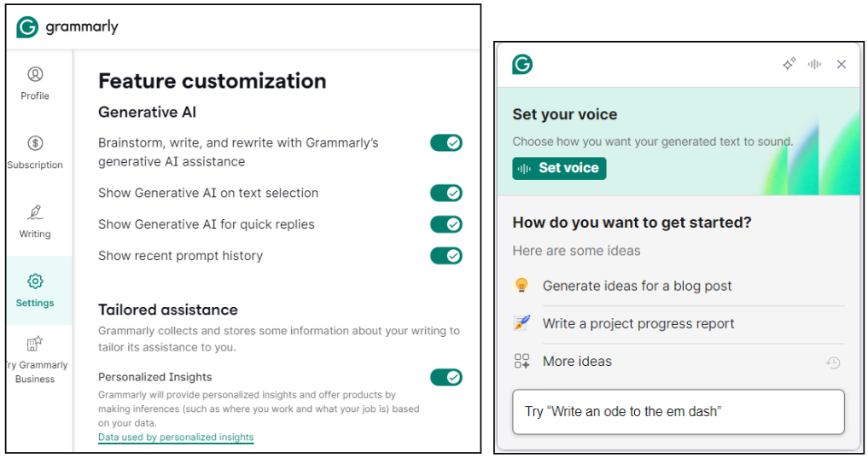The image size is (868, 458).
Task: Expand the More ideas option
Action: [577, 362]
